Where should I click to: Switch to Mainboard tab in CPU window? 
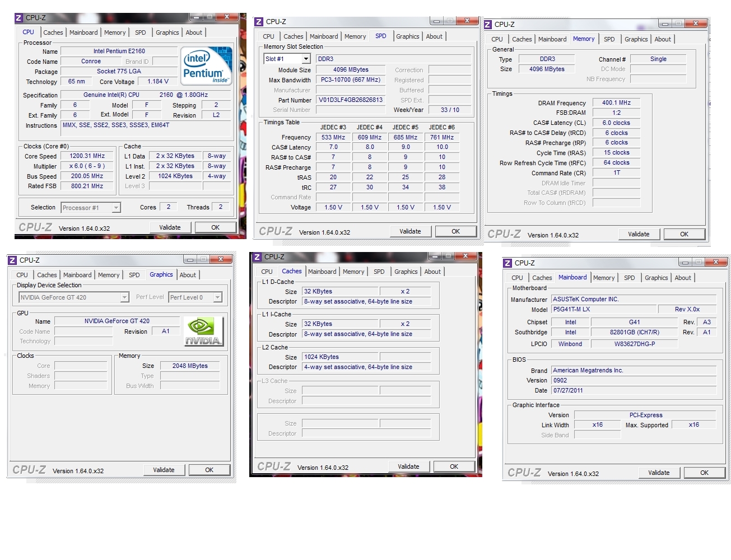tap(83, 32)
